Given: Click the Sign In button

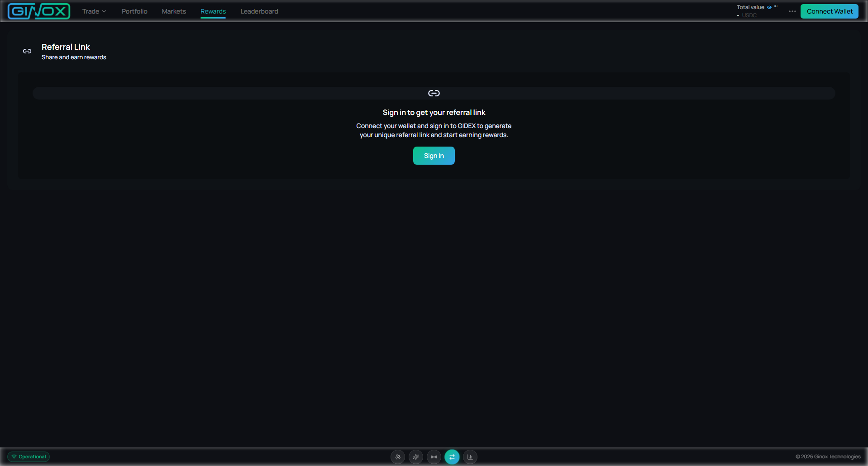Looking at the screenshot, I should pyautogui.click(x=434, y=156).
